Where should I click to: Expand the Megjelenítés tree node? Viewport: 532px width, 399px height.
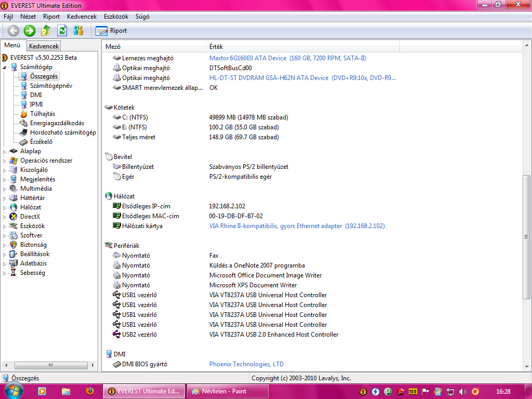click(4, 179)
